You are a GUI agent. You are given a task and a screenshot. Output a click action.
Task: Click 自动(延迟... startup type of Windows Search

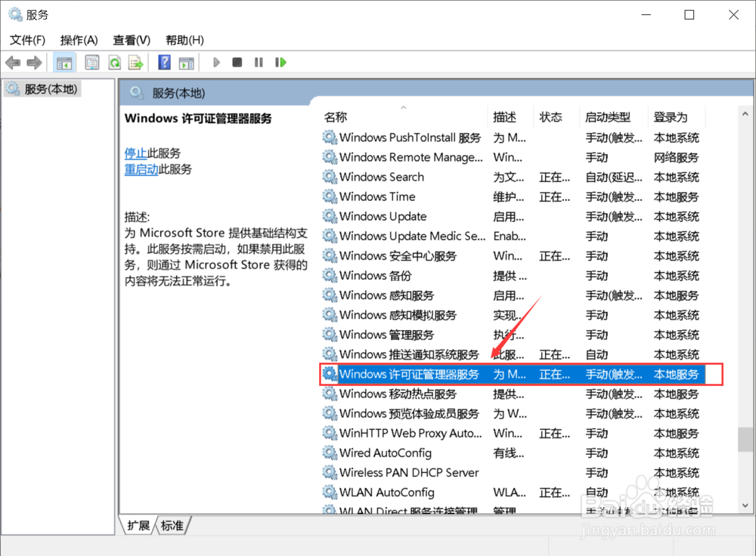click(x=614, y=177)
